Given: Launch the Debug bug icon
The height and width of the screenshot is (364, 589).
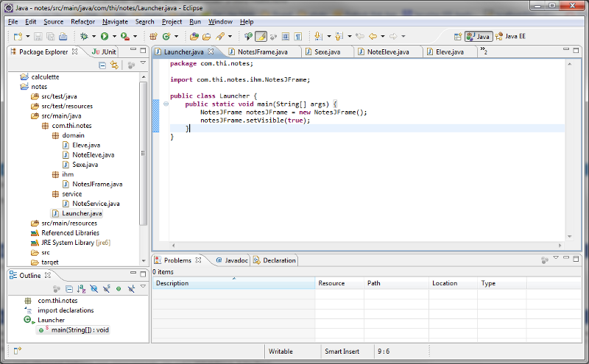Looking at the screenshot, I should click(x=85, y=36).
